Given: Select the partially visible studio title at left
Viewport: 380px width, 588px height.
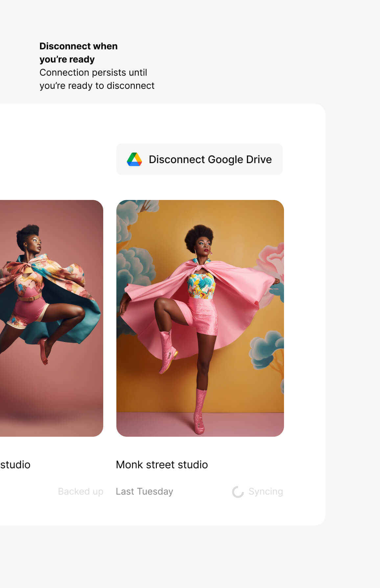Looking at the screenshot, I should 15,465.
